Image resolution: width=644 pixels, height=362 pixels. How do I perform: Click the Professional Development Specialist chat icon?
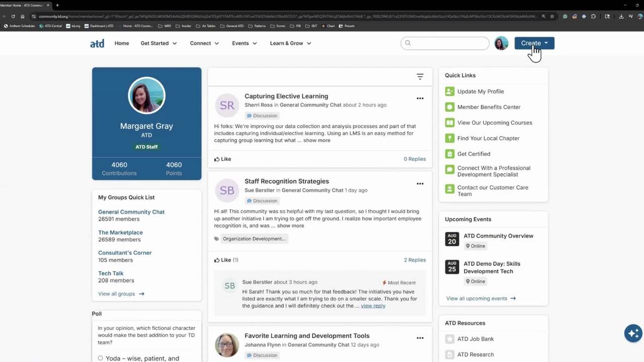[x=450, y=170]
